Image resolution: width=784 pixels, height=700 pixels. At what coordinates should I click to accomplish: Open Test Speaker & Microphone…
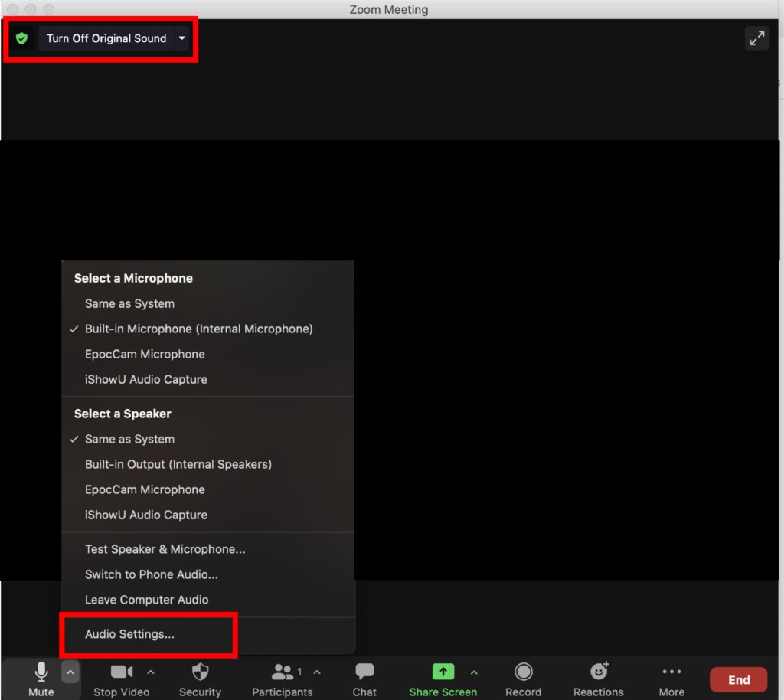click(x=207, y=549)
